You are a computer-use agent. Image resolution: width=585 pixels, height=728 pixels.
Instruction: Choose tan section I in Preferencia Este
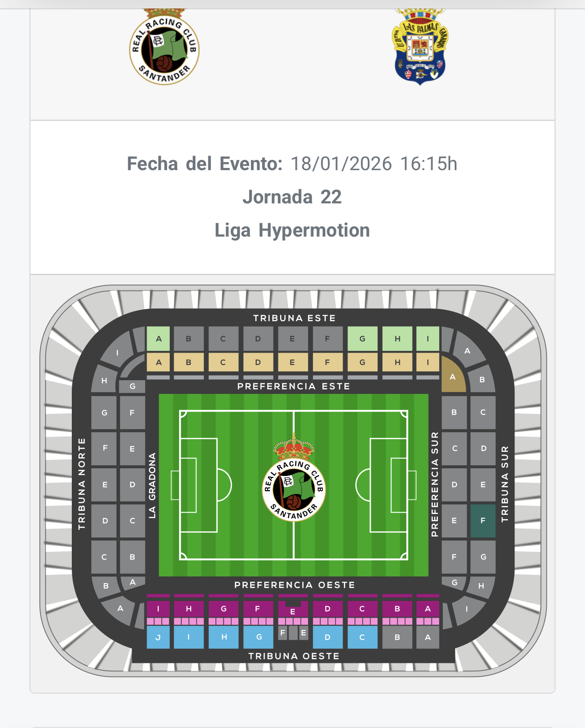point(428,362)
